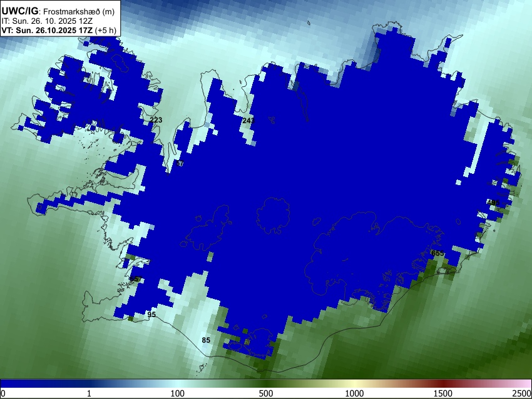Select the title text 'UWC/IG: Frostmarkshæð (m)'
The height and width of the screenshot is (399, 532).
click(x=58, y=11)
